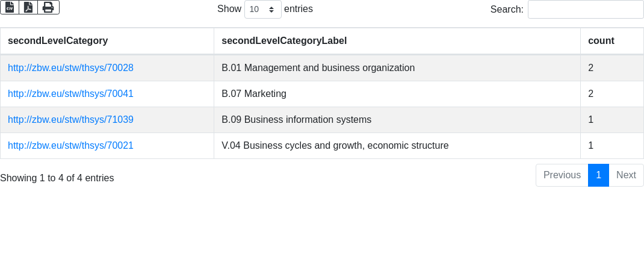
Task: Open the thsys/70028 link
Action: coord(70,68)
